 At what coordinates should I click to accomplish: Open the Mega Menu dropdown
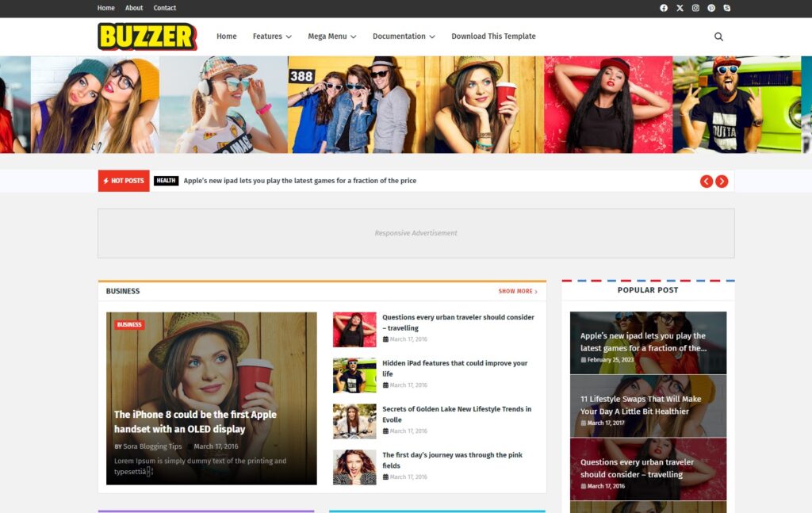tap(331, 36)
